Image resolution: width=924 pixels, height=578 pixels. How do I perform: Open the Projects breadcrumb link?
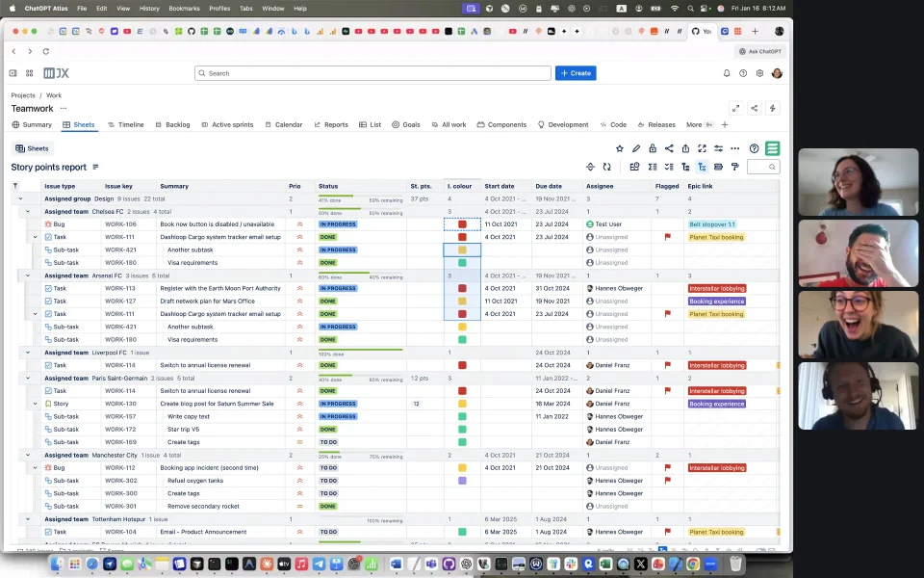[x=23, y=95]
